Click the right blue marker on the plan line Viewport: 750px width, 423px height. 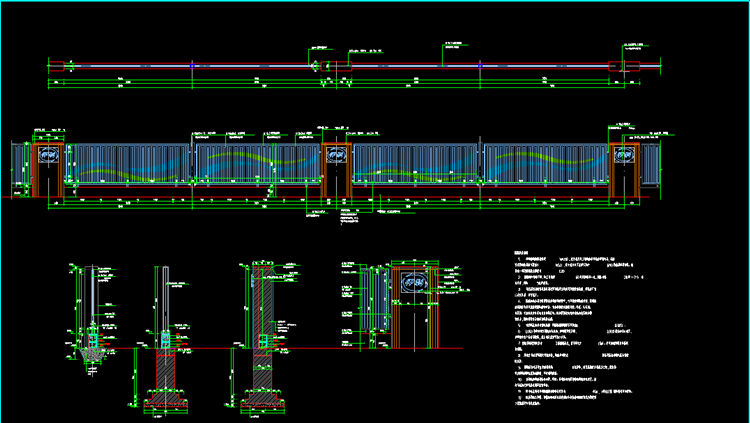[x=481, y=66]
